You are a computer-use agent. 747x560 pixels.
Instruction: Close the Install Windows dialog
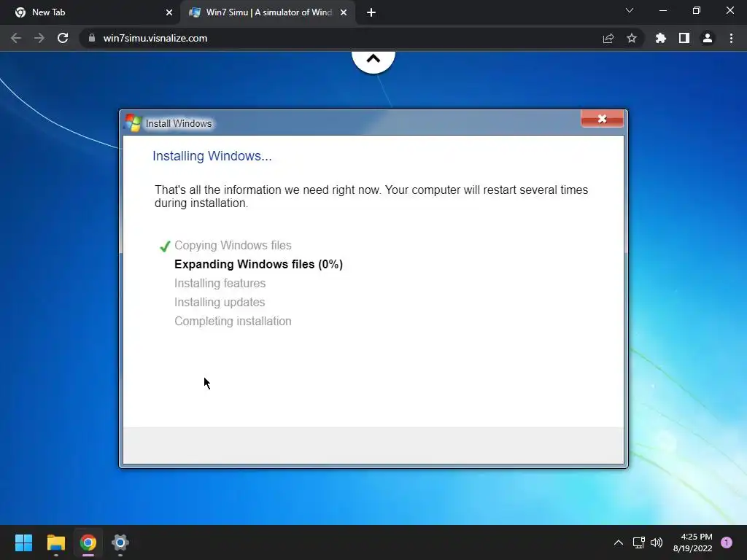click(602, 119)
